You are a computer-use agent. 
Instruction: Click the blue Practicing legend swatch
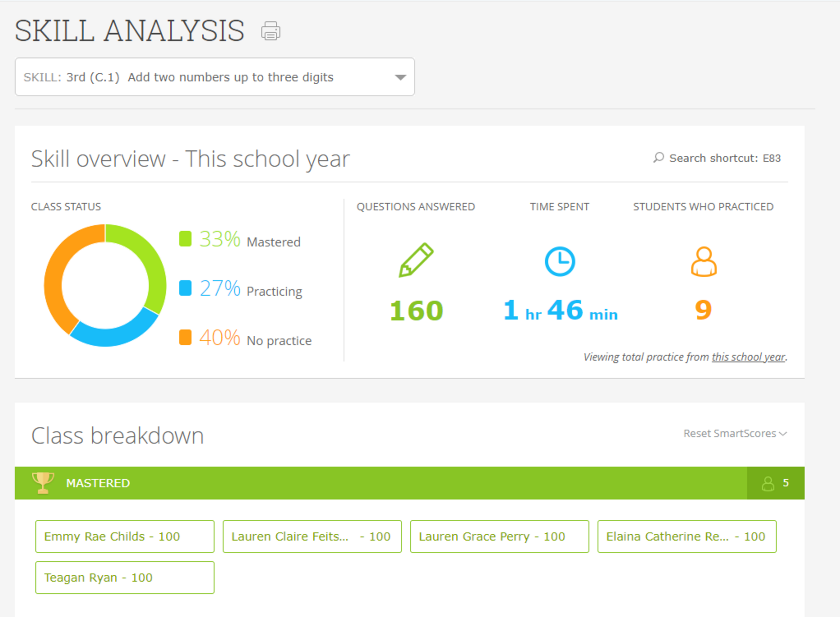[185, 288]
